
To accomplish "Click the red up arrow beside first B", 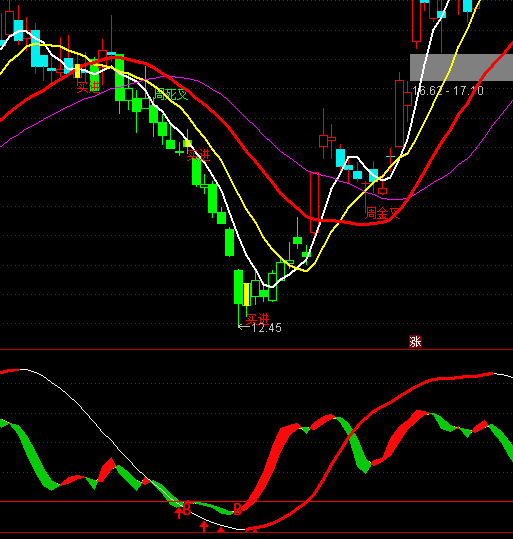I will coord(178,513).
